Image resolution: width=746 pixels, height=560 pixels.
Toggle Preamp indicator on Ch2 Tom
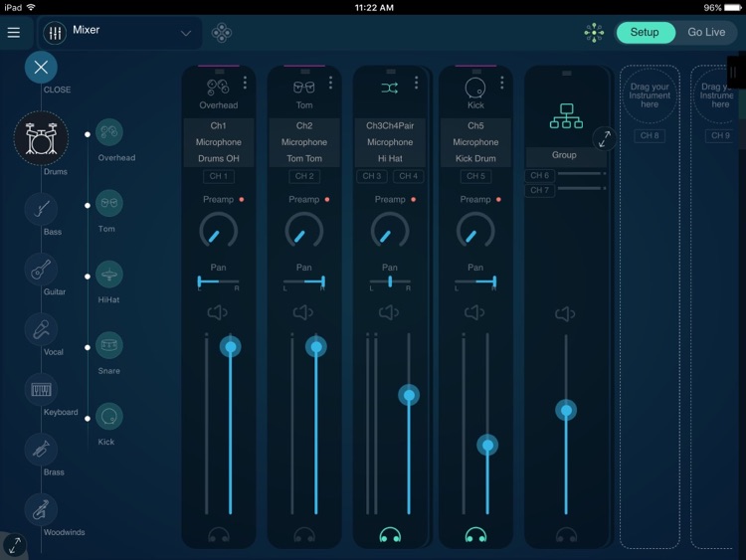(327, 199)
